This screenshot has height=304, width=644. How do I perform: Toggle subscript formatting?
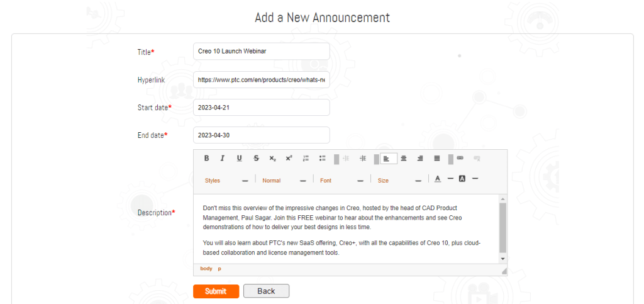[272, 159]
